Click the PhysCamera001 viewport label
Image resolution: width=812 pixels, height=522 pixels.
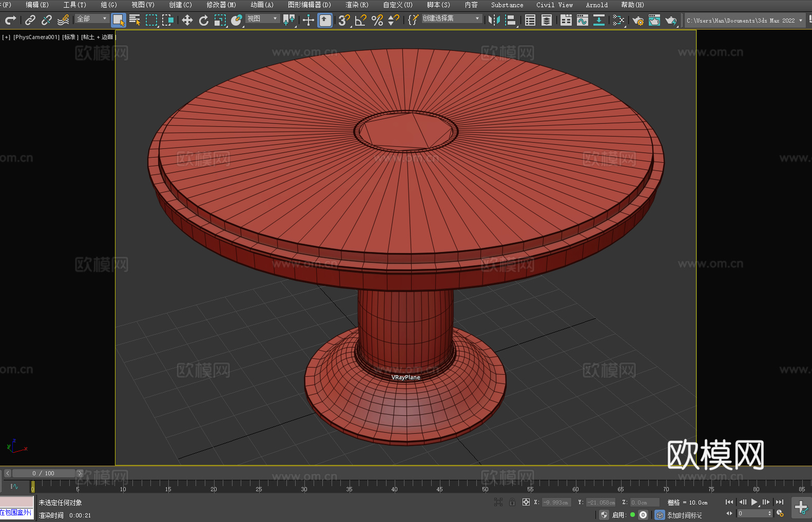coord(36,37)
